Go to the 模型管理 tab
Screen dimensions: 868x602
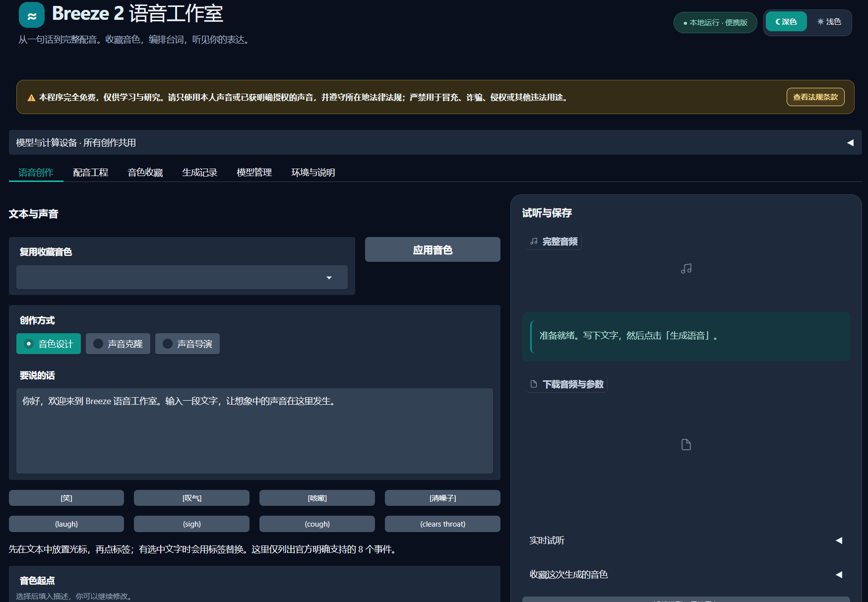pyautogui.click(x=254, y=173)
